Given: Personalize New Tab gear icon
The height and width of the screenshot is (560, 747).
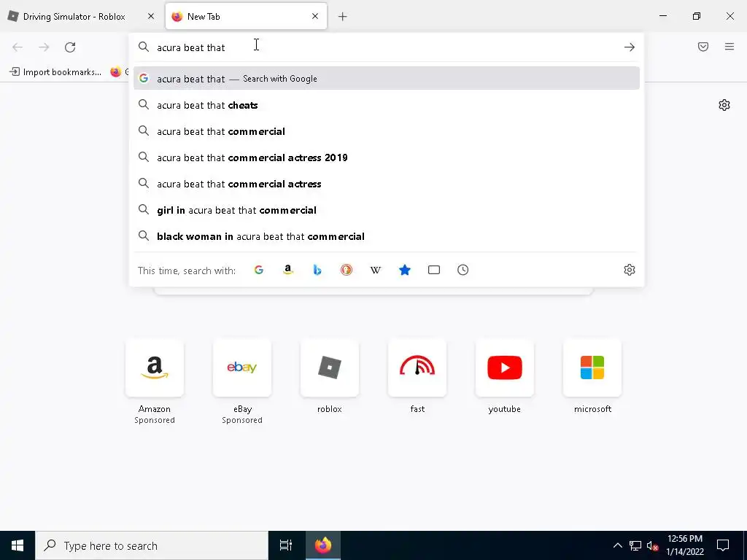Looking at the screenshot, I should (x=724, y=105).
